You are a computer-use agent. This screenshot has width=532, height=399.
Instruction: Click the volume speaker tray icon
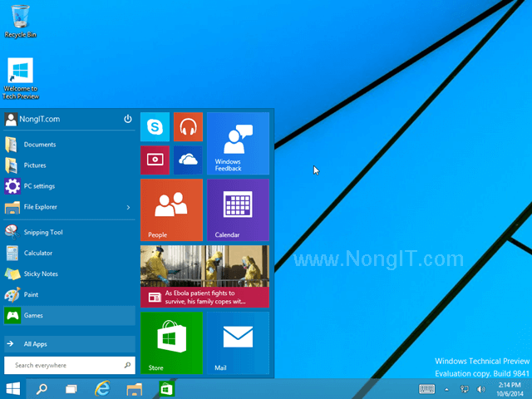tap(480, 389)
